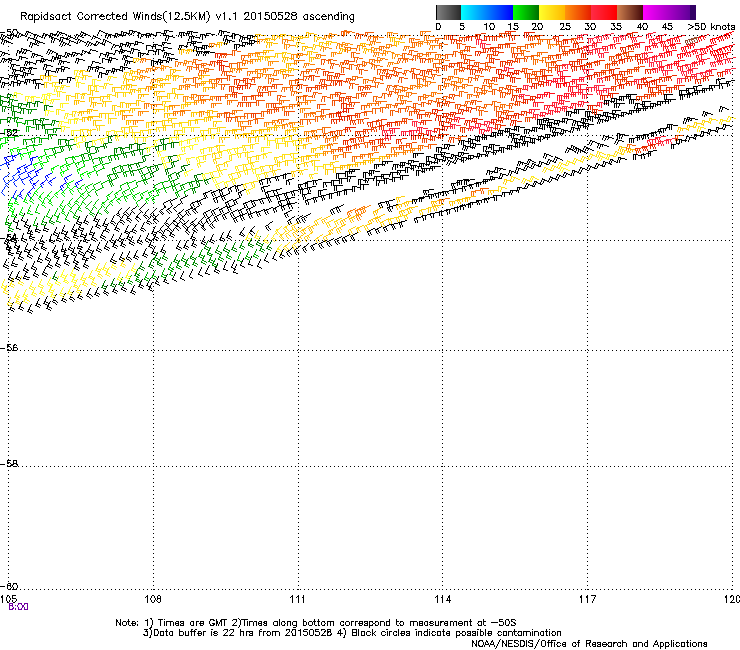Screen dimensions: 740x650
Task: Click the longitude label 117
Action: click(x=588, y=599)
